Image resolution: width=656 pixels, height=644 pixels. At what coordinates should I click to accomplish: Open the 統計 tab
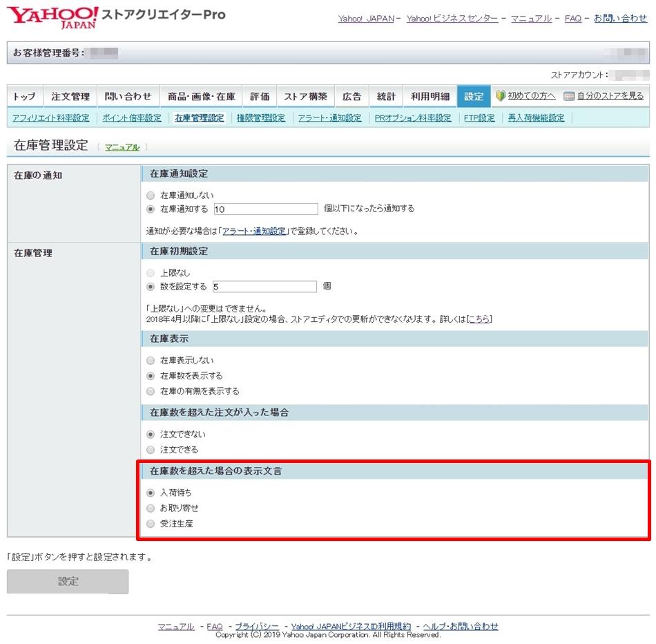click(386, 96)
